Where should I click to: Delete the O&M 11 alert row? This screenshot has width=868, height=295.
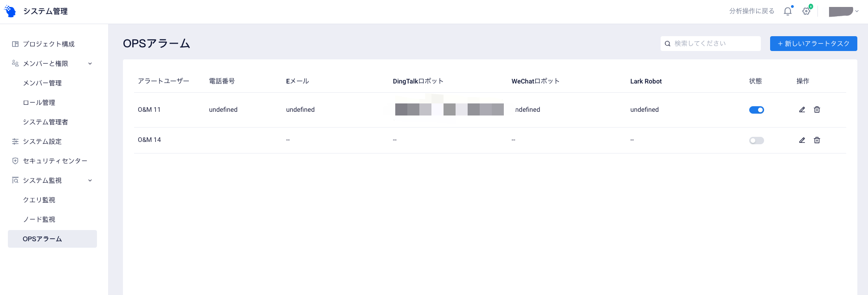click(x=817, y=110)
